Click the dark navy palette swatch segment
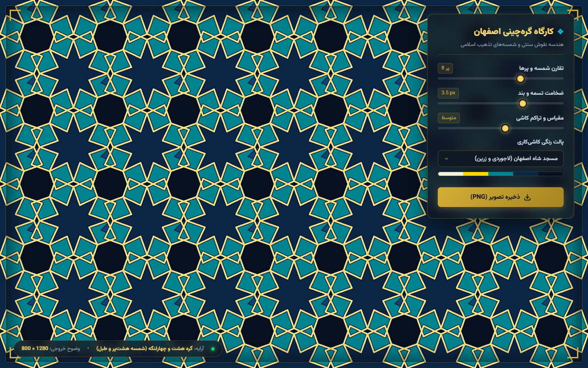Screen dimensions: 588x368 (x=526, y=174)
